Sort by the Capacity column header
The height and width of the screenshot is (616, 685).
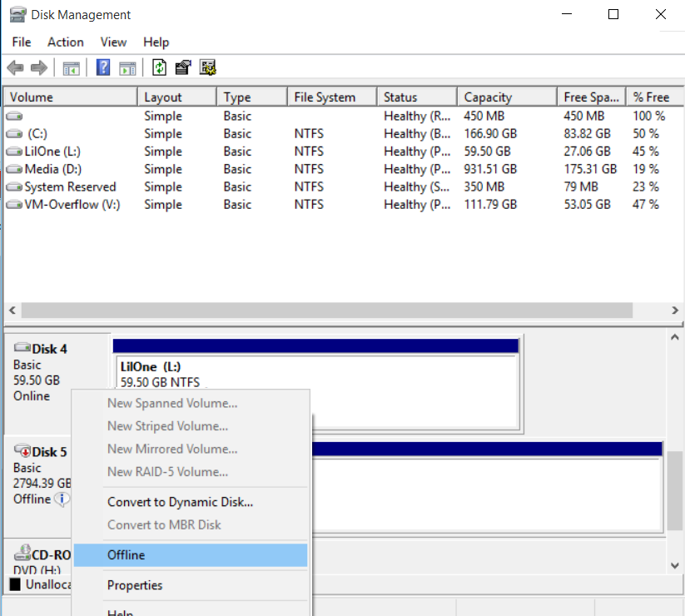488,97
